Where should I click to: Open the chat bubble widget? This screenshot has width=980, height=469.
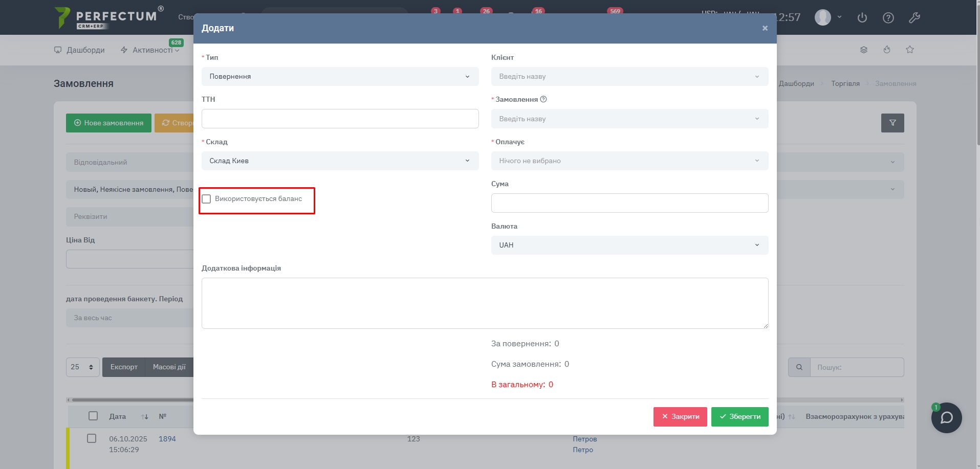(946, 418)
